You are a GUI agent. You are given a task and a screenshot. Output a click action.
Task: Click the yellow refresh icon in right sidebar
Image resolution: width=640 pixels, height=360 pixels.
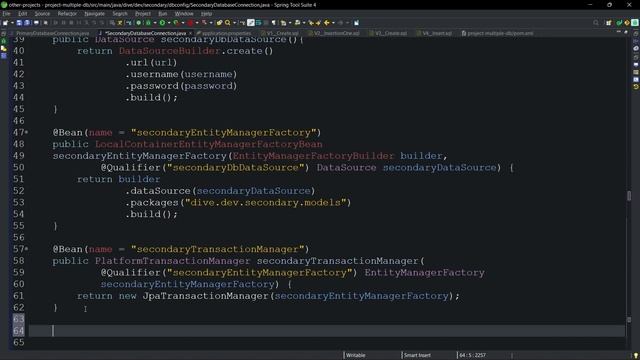[x=636, y=87]
